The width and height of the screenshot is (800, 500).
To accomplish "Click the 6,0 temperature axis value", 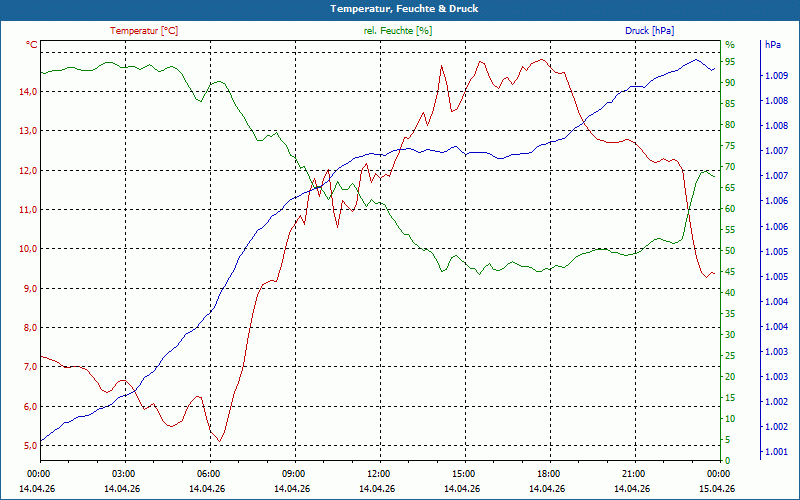I will coord(30,407).
